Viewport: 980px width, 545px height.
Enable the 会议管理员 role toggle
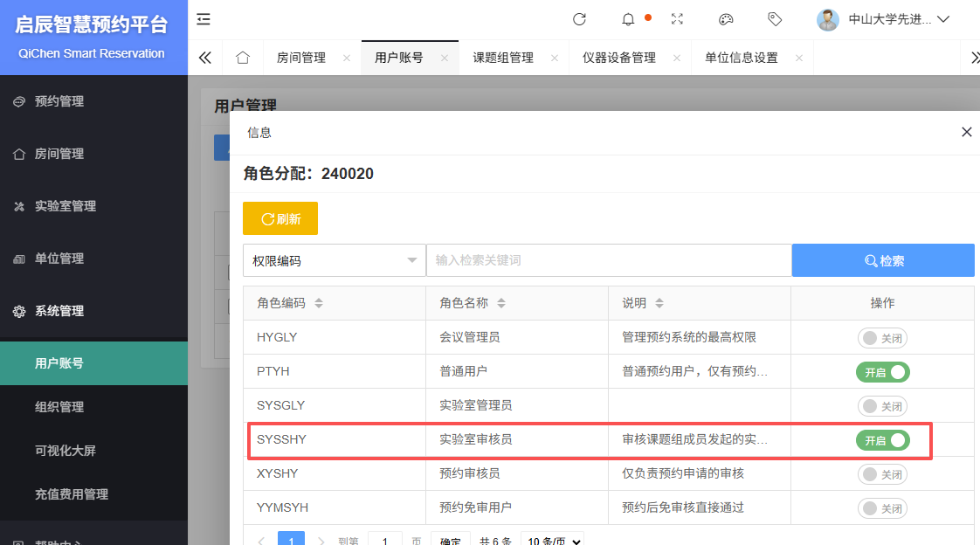882,338
